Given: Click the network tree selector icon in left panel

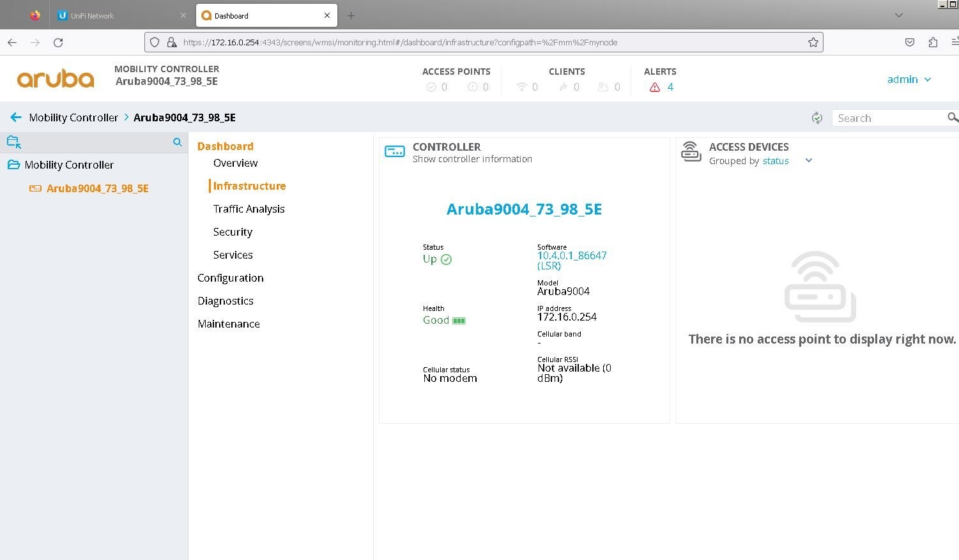Looking at the screenshot, I should click(x=14, y=142).
